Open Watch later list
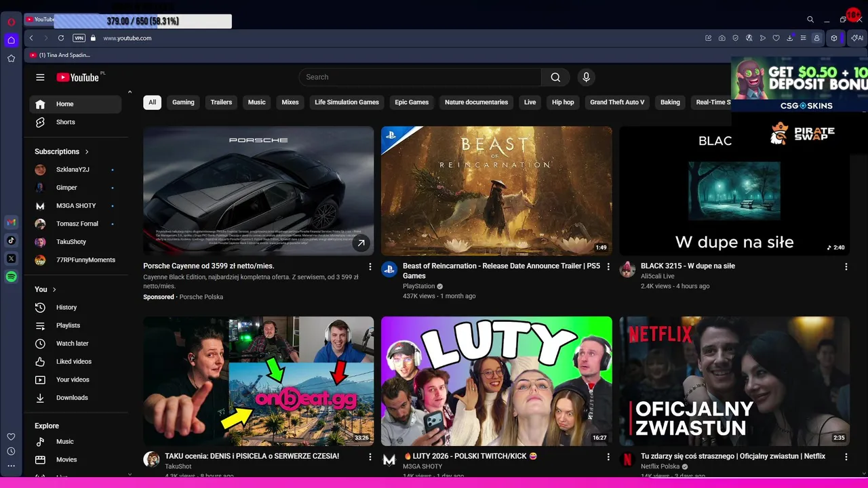This screenshot has width=868, height=488. click(75, 344)
